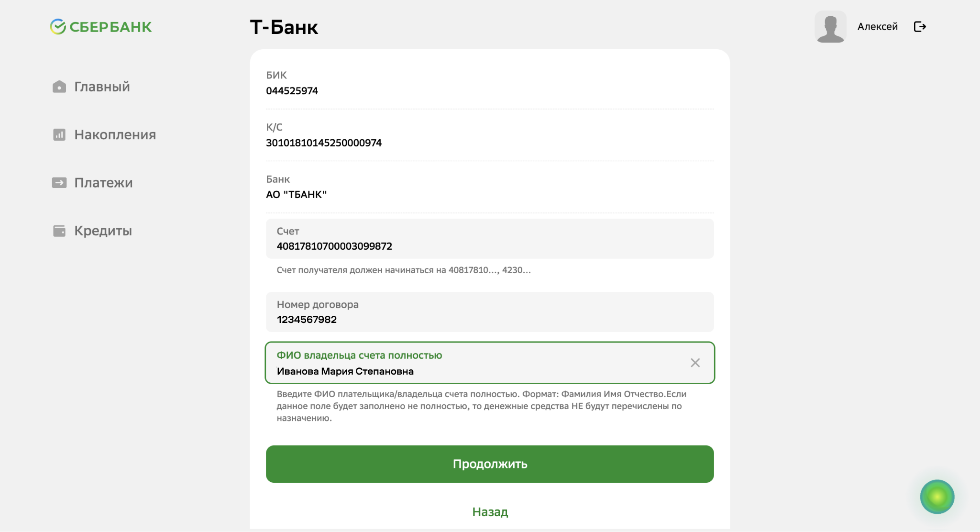The image size is (980, 532).
Task: Click into the ФИО владельца счета input
Action: [478, 371]
